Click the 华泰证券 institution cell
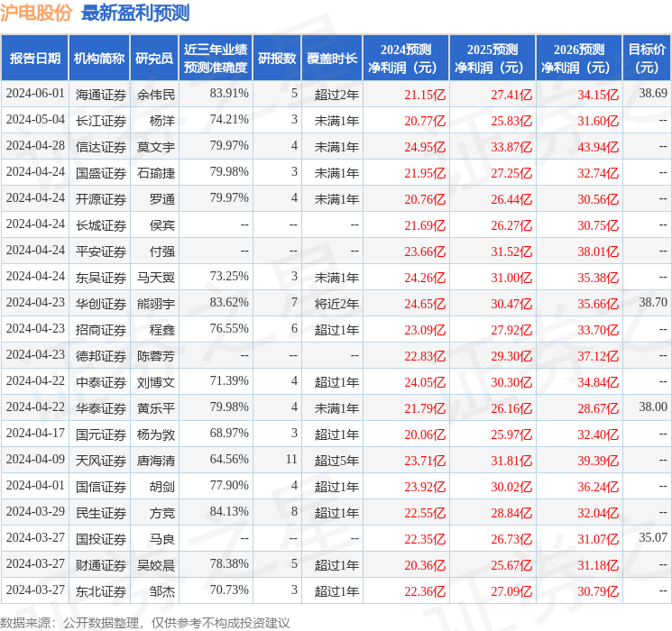 (101, 408)
